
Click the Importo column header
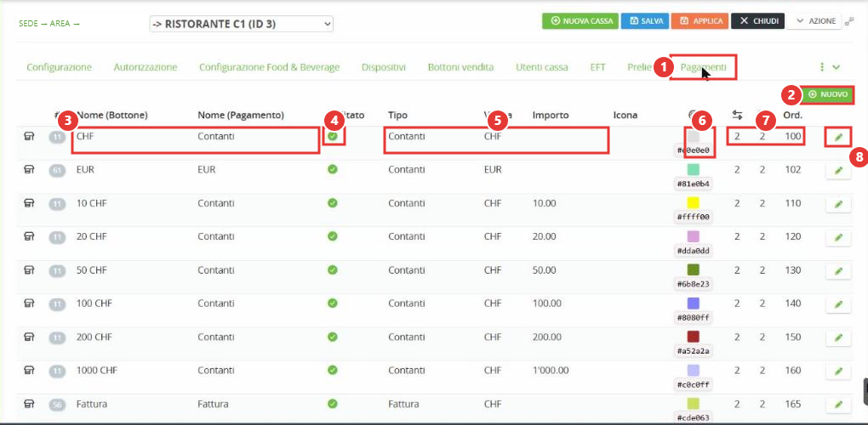coord(551,115)
